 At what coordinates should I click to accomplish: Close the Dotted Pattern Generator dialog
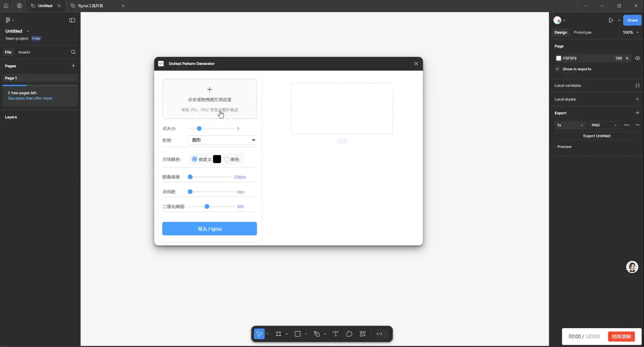[416, 64]
